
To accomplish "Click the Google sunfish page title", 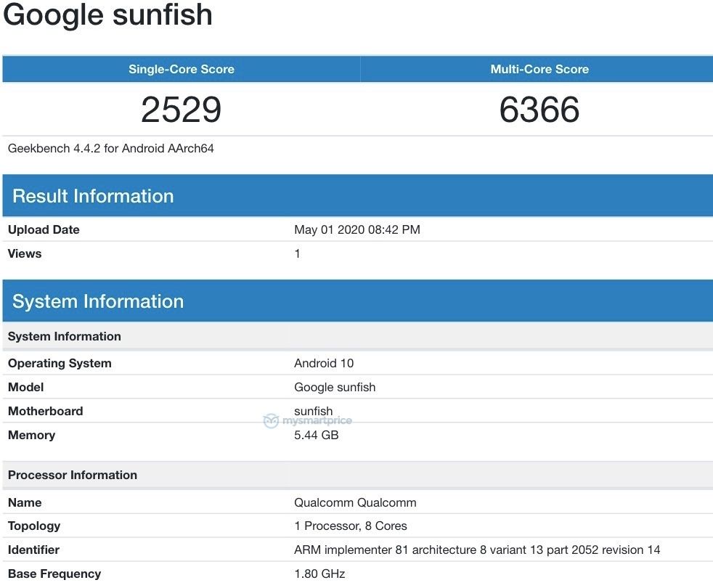I will click(x=107, y=15).
